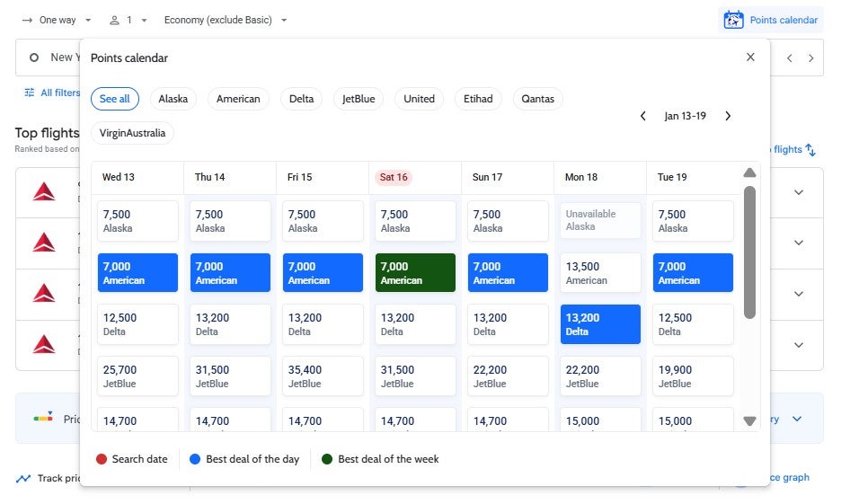
Task: Expand the fourth flight result row
Action: pyautogui.click(x=799, y=345)
